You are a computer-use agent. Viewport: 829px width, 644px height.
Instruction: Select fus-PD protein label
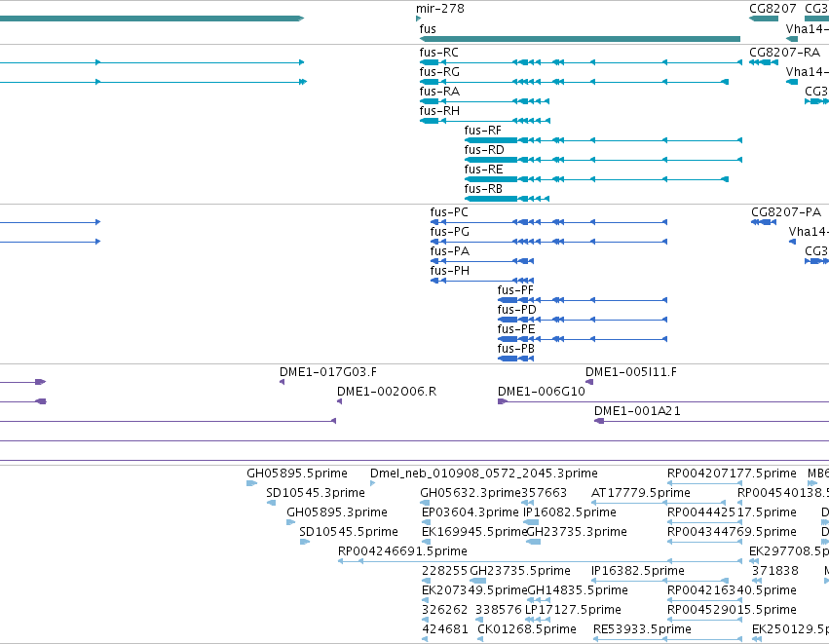[516, 310]
